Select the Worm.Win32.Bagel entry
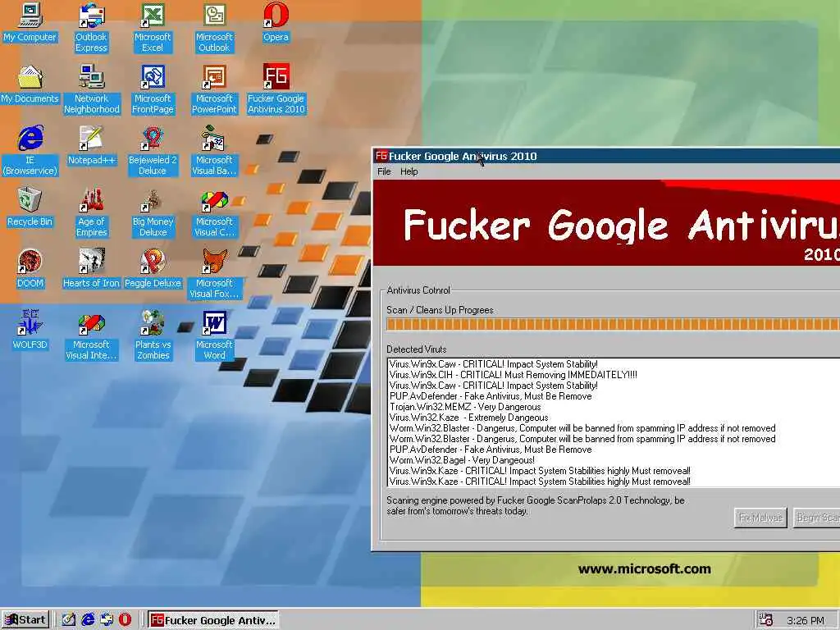840x630 pixels. (x=462, y=459)
